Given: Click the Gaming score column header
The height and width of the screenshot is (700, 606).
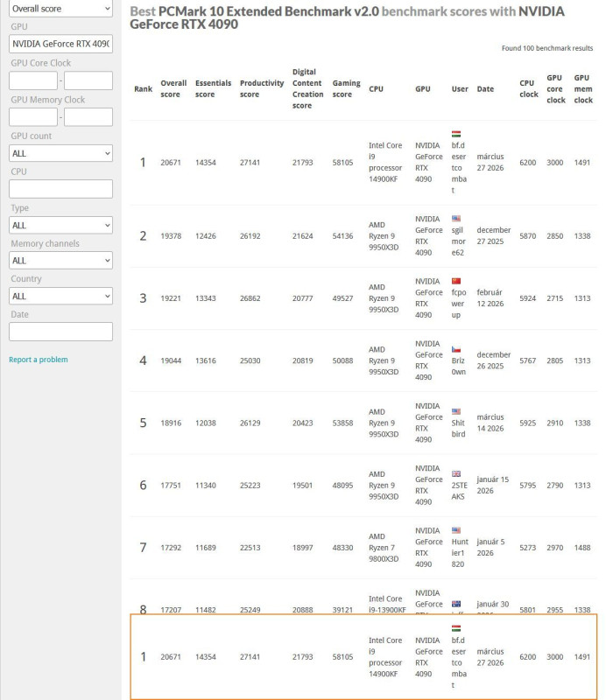Looking at the screenshot, I should pos(347,89).
